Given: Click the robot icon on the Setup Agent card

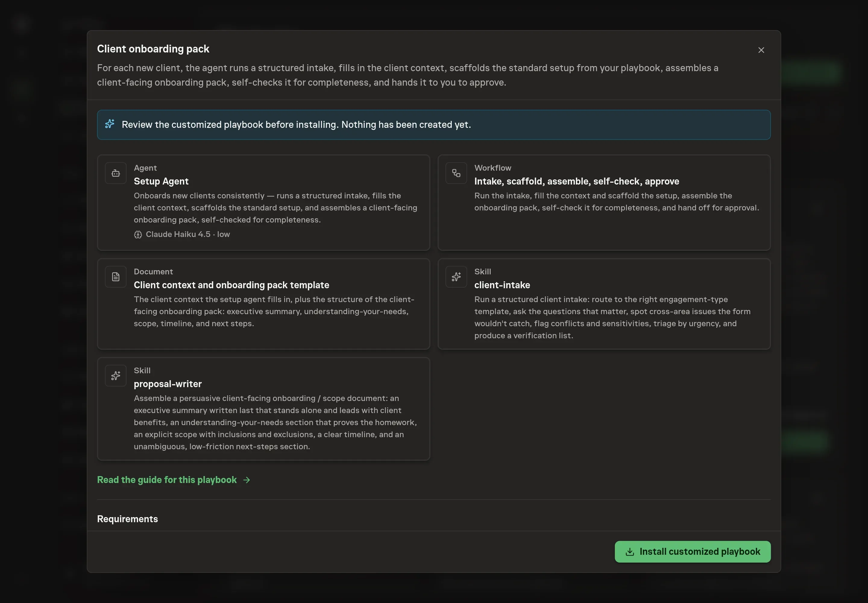Looking at the screenshot, I should [115, 173].
